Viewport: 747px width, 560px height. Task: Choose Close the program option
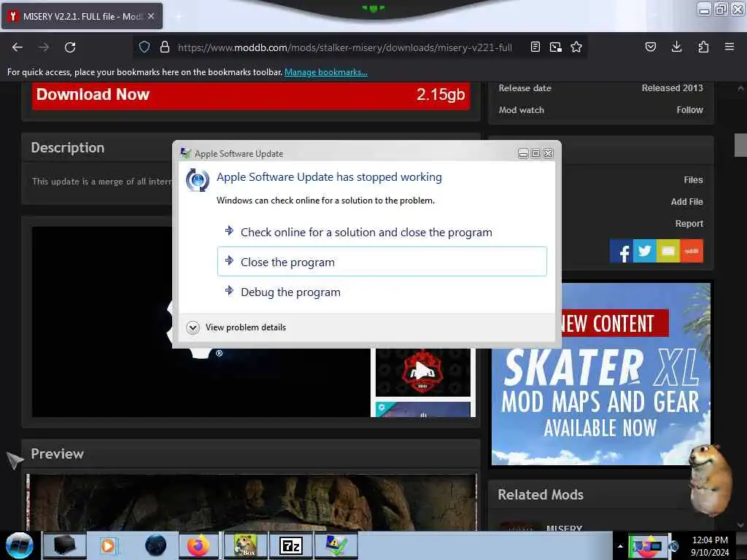click(382, 262)
